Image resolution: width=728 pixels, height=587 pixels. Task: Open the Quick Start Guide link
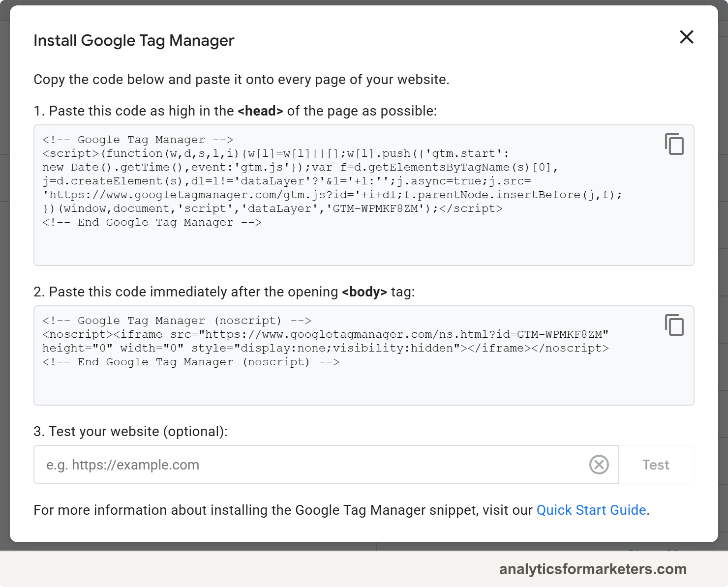point(591,510)
